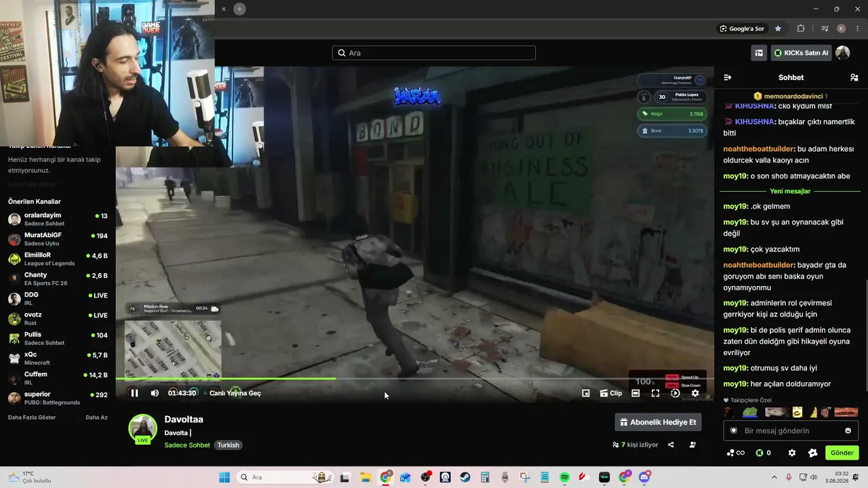Open superior recommended channel
Viewport: 868px width, 488px height.
(x=58, y=398)
